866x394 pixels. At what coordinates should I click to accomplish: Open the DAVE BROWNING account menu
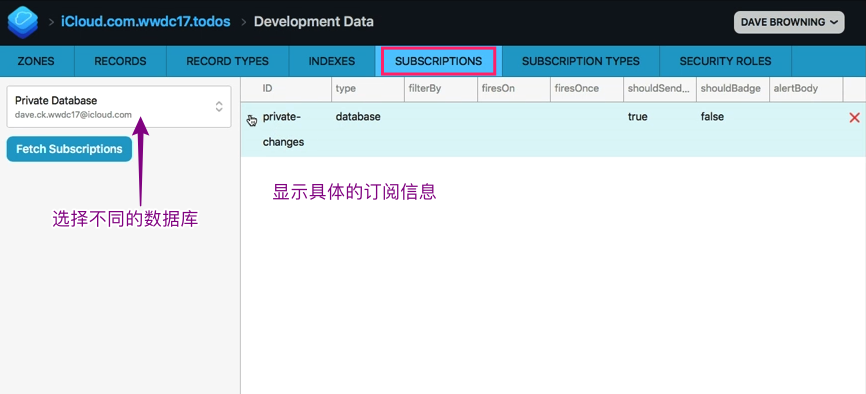click(789, 22)
